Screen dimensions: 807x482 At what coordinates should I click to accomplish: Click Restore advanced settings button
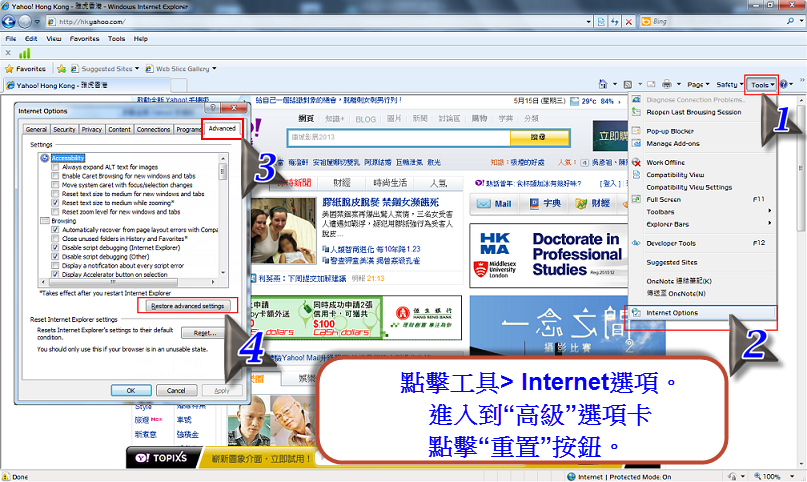pyautogui.click(x=187, y=306)
